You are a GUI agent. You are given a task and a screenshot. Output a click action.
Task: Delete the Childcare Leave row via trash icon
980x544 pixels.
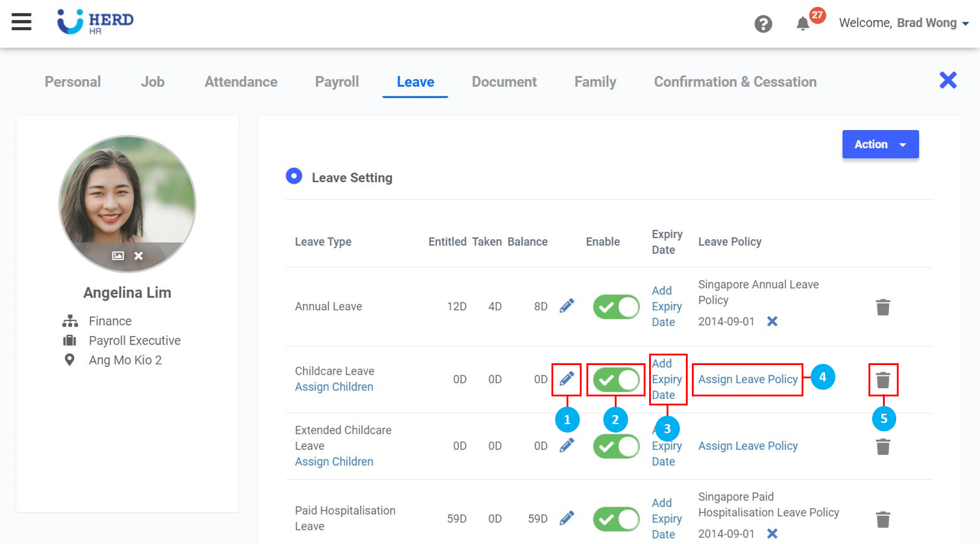coord(883,380)
